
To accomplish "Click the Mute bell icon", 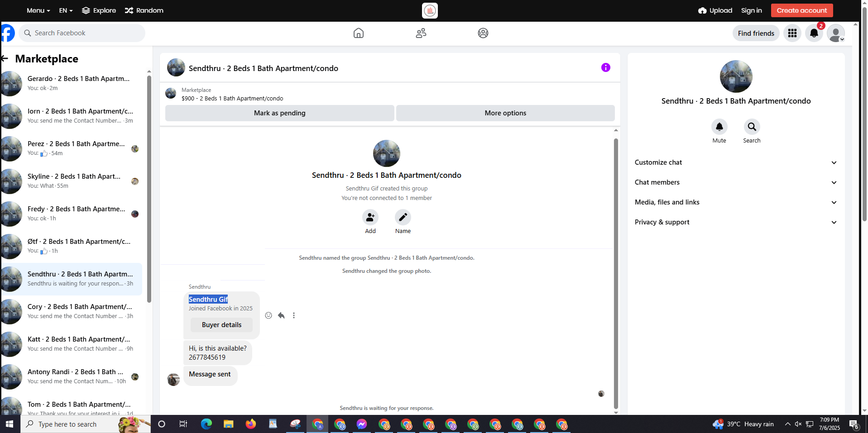I will point(719,127).
